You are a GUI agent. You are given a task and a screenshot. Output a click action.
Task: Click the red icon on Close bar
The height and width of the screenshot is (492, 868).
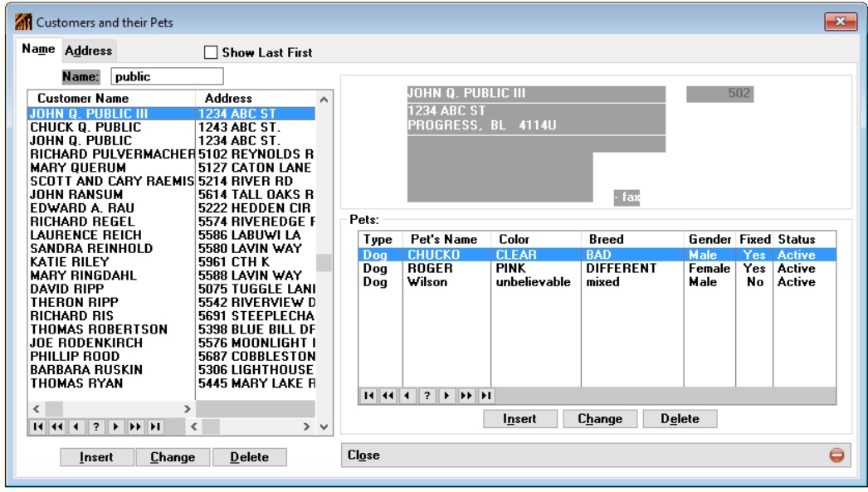point(836,455)
